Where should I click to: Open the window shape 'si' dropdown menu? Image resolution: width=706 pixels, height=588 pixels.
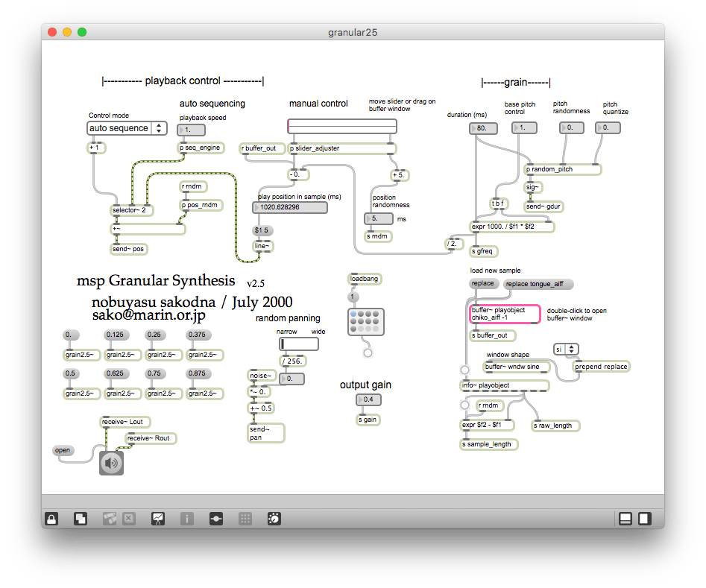(566, 349)
